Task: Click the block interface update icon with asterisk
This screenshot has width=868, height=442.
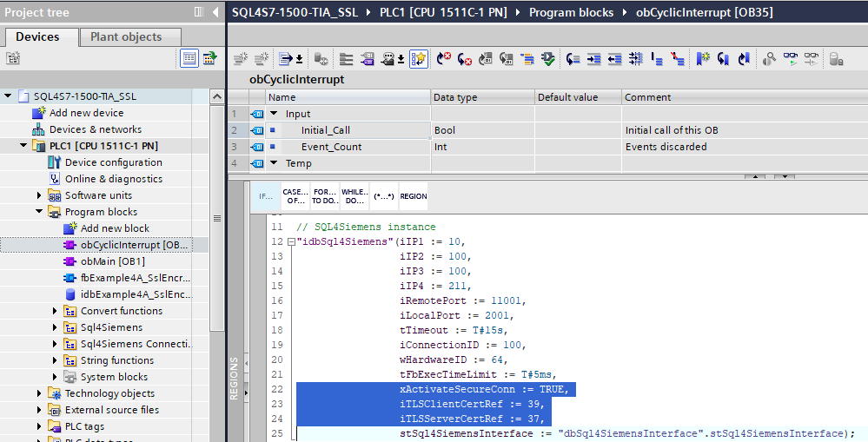Action: [x=321, y=58]
